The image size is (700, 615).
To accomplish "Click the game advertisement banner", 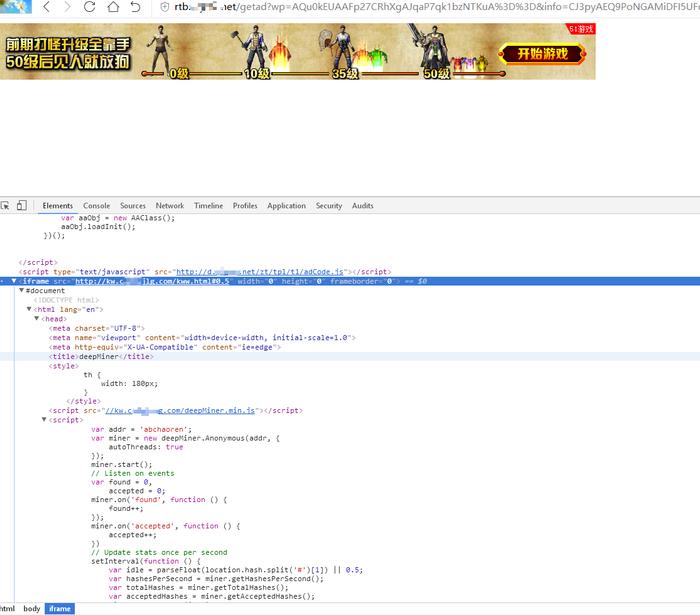I will [297, 52].
